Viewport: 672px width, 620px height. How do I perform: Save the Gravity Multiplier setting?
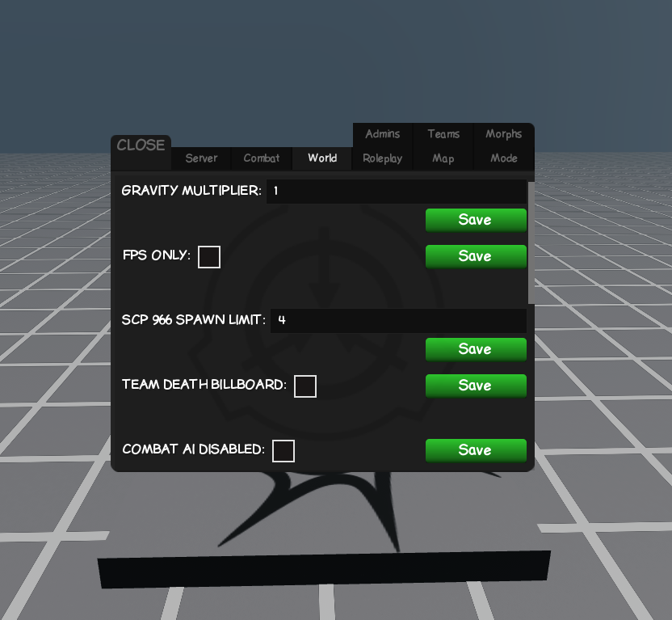[476, 220]
